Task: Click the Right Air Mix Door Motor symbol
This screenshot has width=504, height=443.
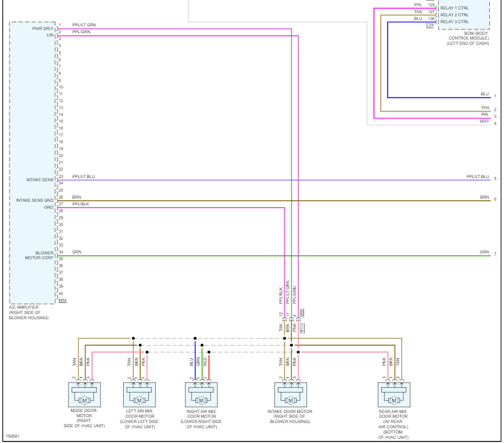Action: pyautogui.click(x=201, y=395)
